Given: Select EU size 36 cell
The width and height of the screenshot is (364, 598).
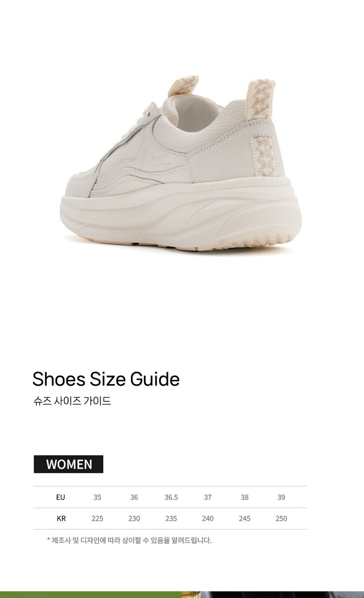Looking at the screenshot, I should click(134, 497).
